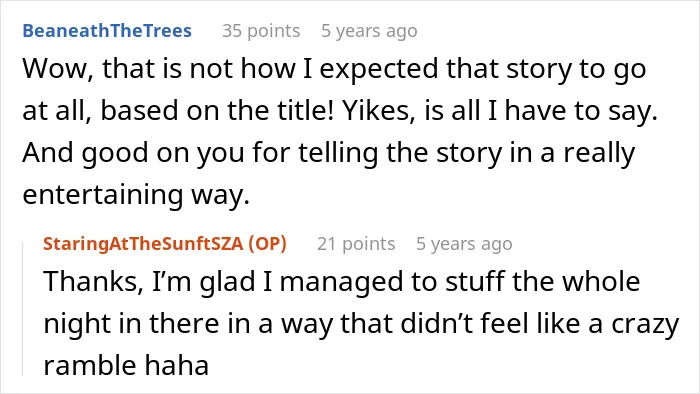Click the (OP) label
This screenshot has height=394, width=700.
click(x=267, y=244)
